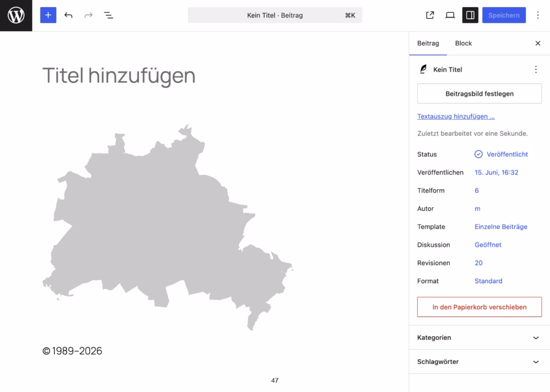Open the device preview options
The image size is (550, 392).
pyautogui.click(x=450, y=15)
